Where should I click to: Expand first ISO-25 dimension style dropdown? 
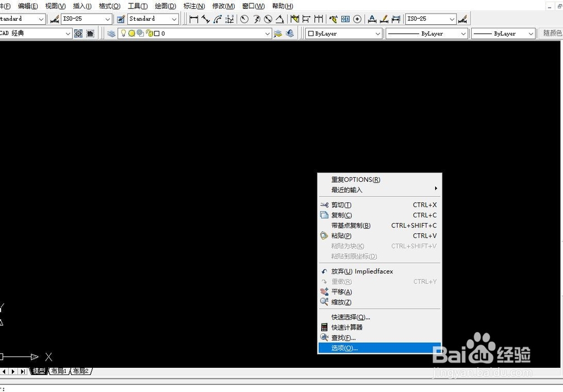[x=108, y=19]
